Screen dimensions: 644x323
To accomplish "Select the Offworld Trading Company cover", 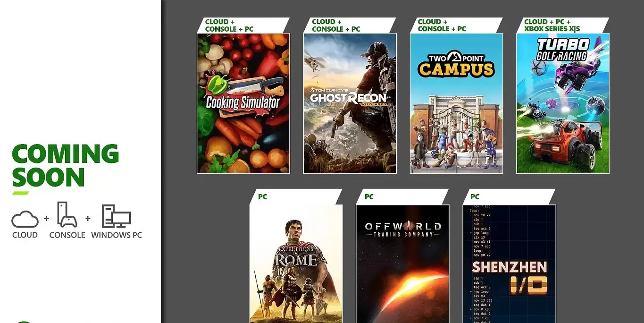I will tap(402, 264).
